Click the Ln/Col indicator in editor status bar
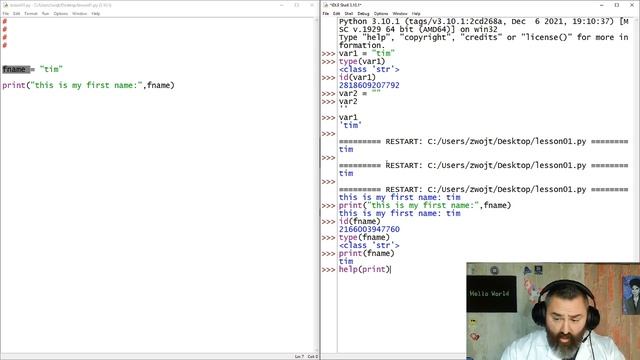The height and width of the screenshot is (360, 640). coord(306,356)
